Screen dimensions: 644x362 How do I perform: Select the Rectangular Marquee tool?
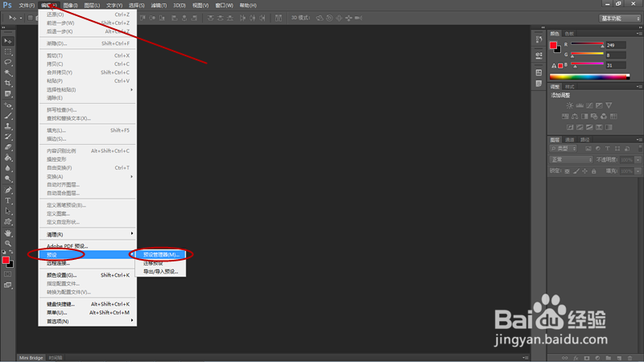click(8, 51)
